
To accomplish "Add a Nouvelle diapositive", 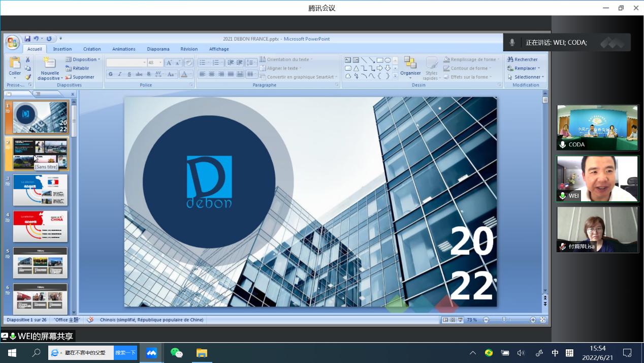I will [x=50, y=68].
